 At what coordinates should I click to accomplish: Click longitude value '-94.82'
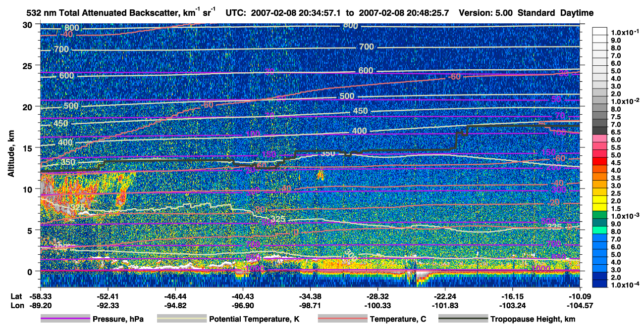pos(175,305)
